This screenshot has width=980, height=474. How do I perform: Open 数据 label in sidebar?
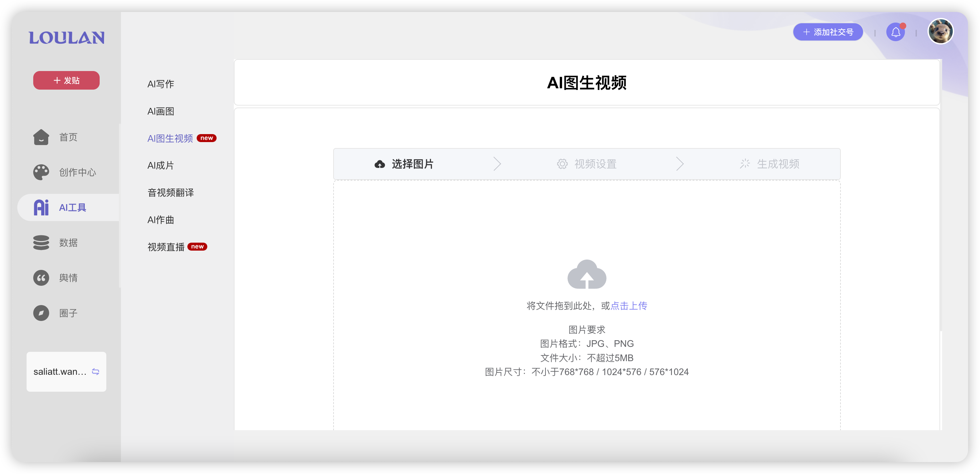pyautogui.click(x=68, y=243)
